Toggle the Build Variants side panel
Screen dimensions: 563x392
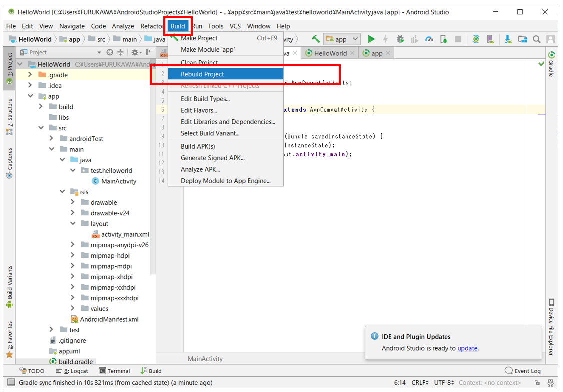tap(9, 287)
